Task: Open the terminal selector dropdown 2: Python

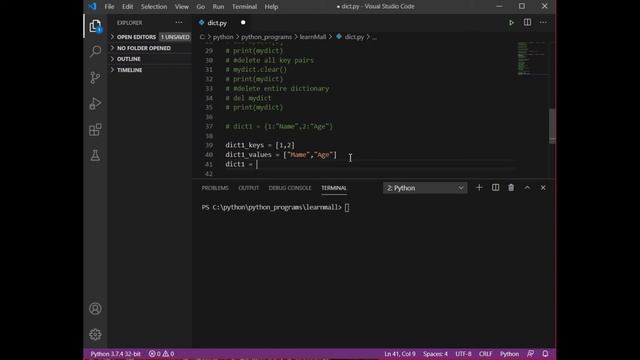Action: click(x=425, y=188)
